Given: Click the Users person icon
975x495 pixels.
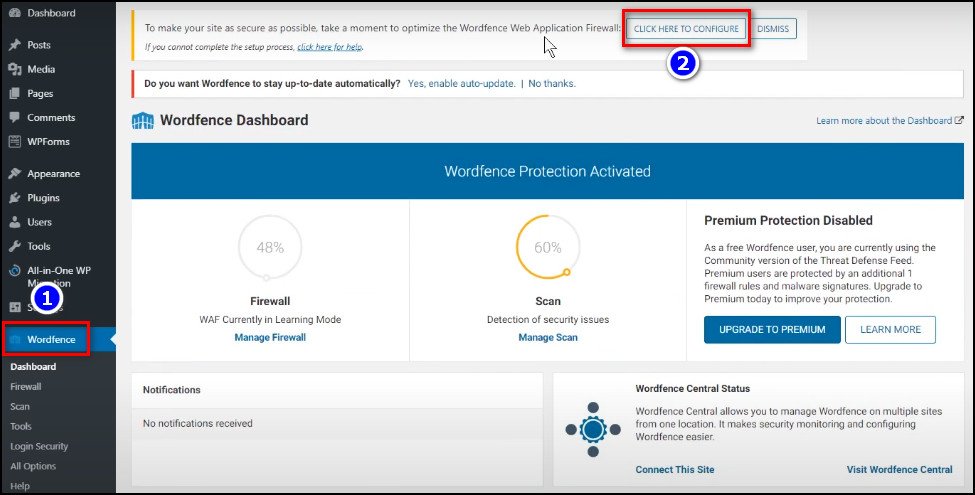Looking at the screenshot, I should pyautogui.click(x=15, y=222).
